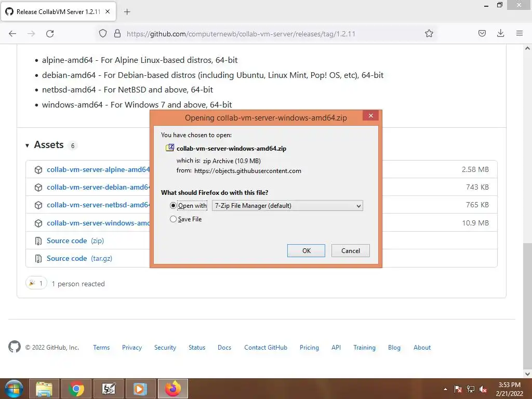Open the media player taskbar icon

pyautogui.click(x=140, y=389)
